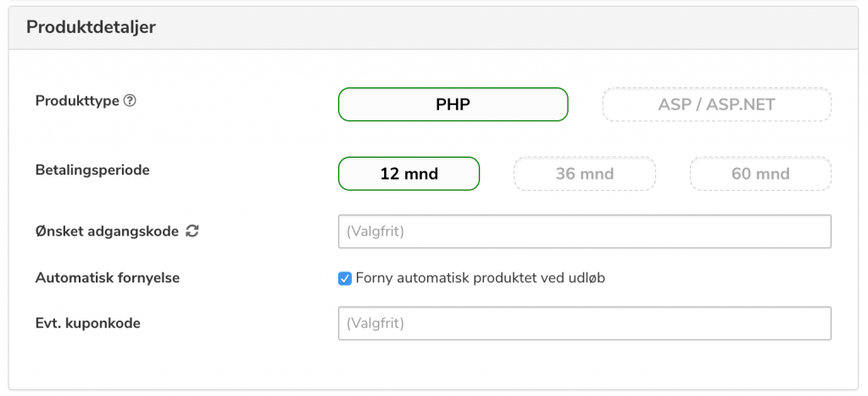This screenshot has width=868, height=396.
Task: Generate password with the refresh arrows icon
Action: coord(192,231)
